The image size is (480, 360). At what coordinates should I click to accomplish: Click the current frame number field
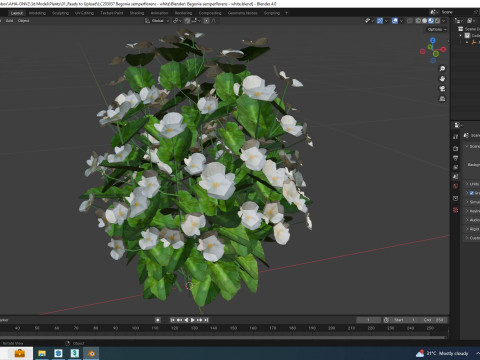pos(369,320)
